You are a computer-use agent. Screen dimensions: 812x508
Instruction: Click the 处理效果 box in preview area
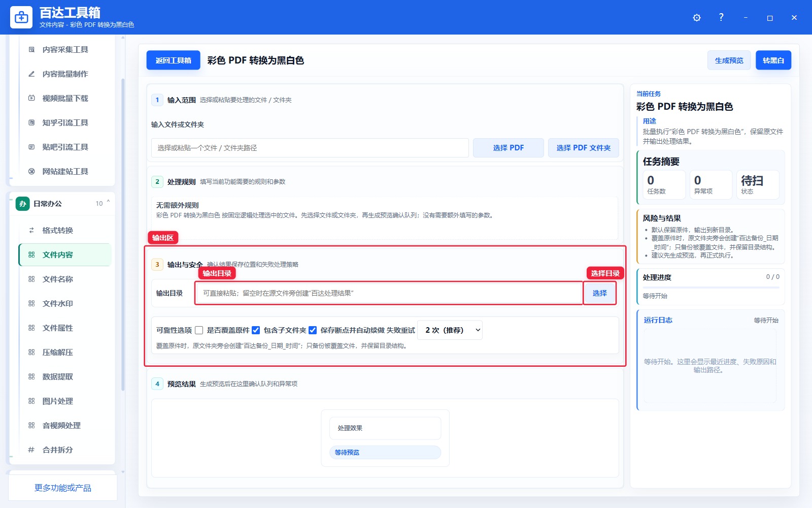(x=385, y=428)
